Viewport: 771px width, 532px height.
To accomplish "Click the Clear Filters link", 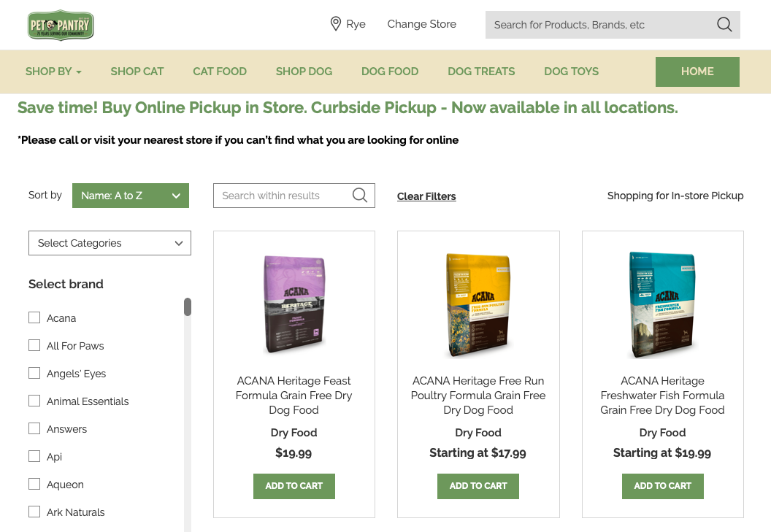I will [x=426, y=196].
